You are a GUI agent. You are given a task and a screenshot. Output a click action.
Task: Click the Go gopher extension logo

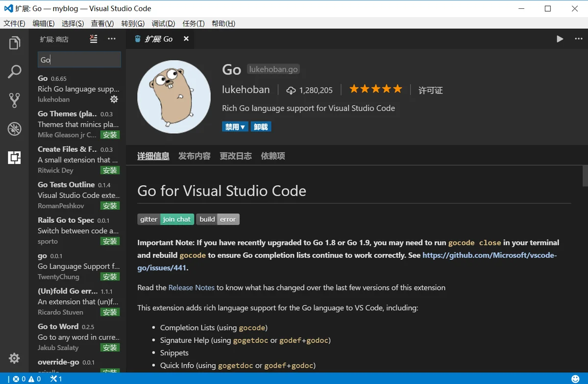pyautogui.click(x=173, y=97)
